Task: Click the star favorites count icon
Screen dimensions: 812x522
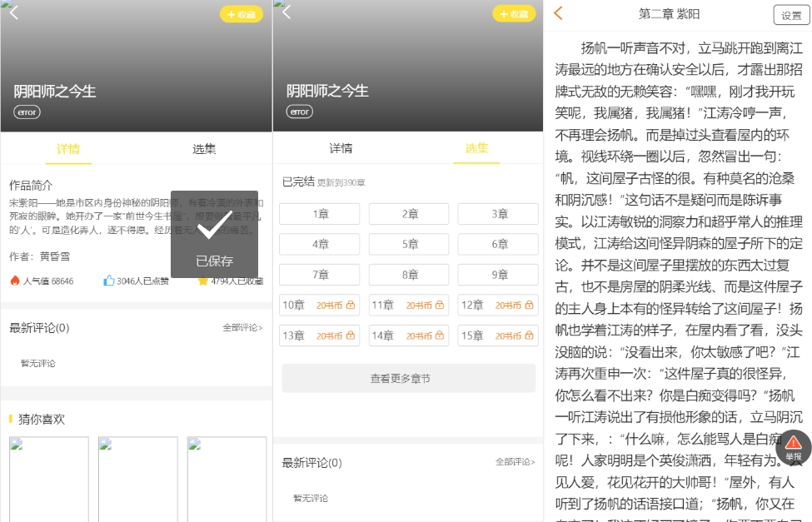Action: [x=202, y=281]
